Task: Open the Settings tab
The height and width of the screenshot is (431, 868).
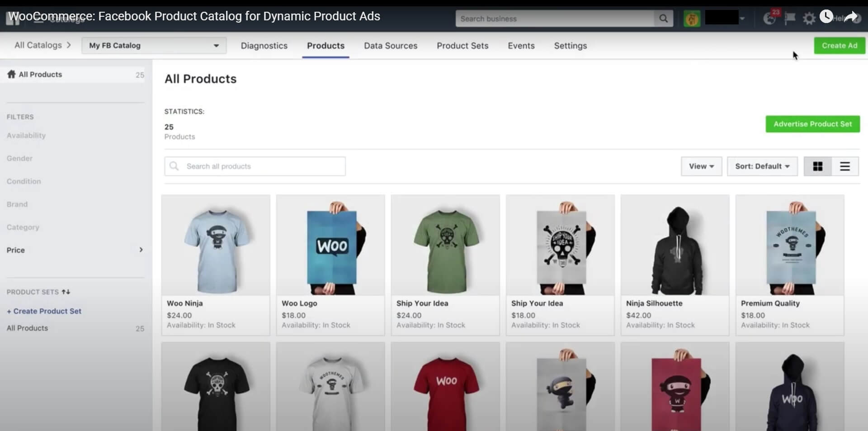Action: [570, 46]
